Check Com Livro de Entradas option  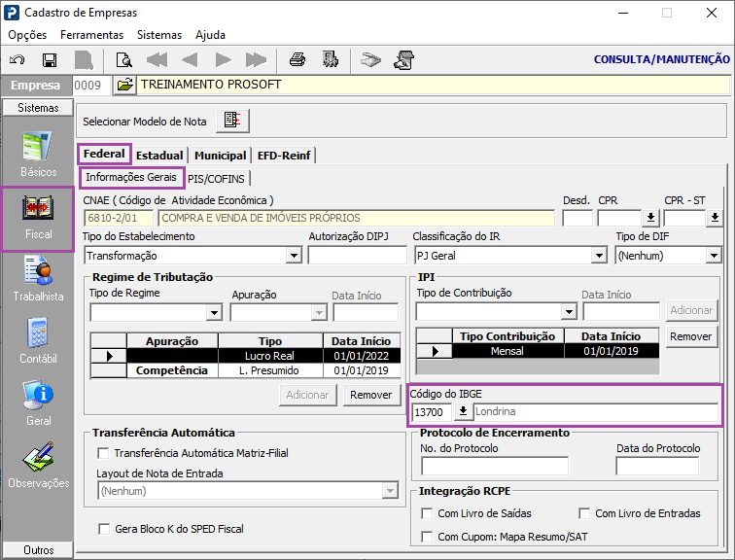point(584,513)
